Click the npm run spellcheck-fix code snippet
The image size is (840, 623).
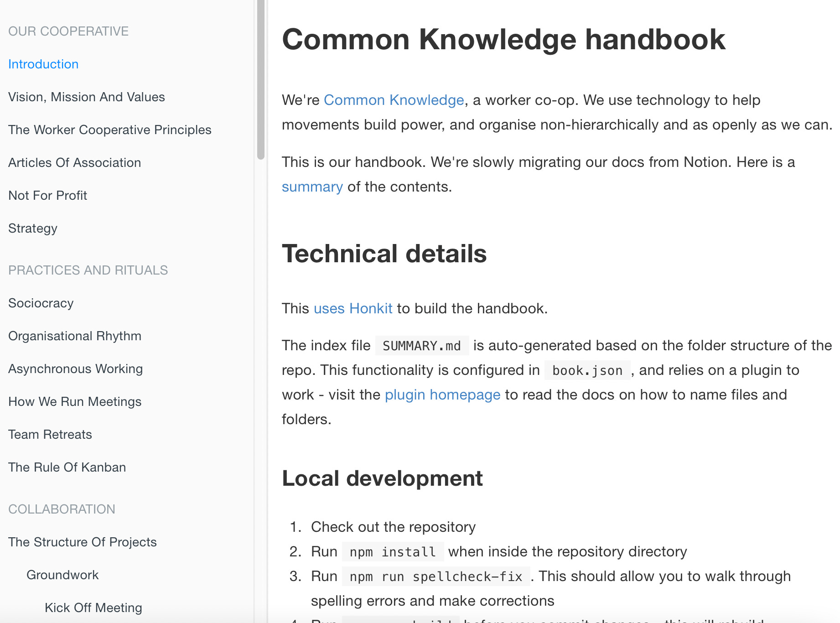pyautogui.click(x=436, y=576)
